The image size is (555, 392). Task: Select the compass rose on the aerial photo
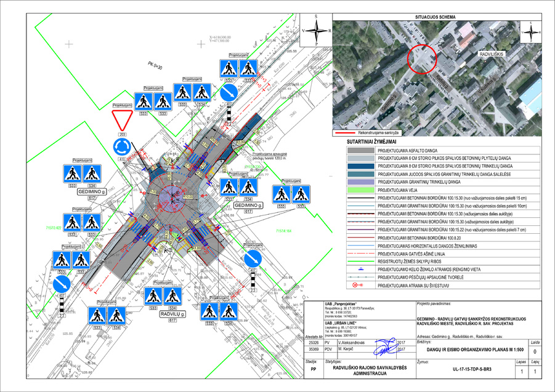[529, 30]
